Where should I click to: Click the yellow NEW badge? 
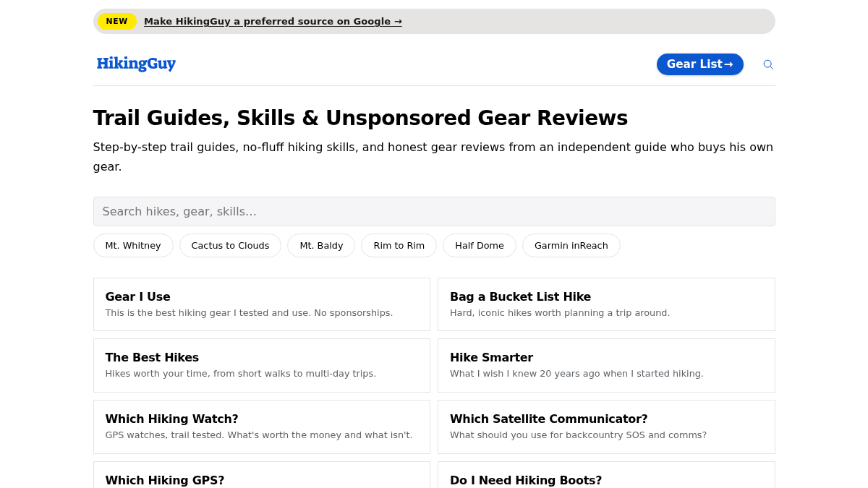click(x=116, y=21)
